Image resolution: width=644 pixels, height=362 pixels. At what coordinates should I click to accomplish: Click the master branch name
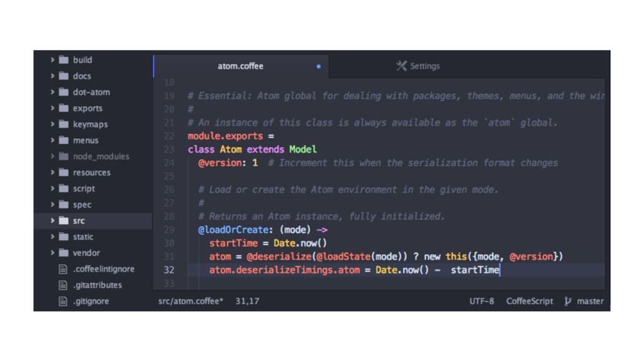(590, 301)
